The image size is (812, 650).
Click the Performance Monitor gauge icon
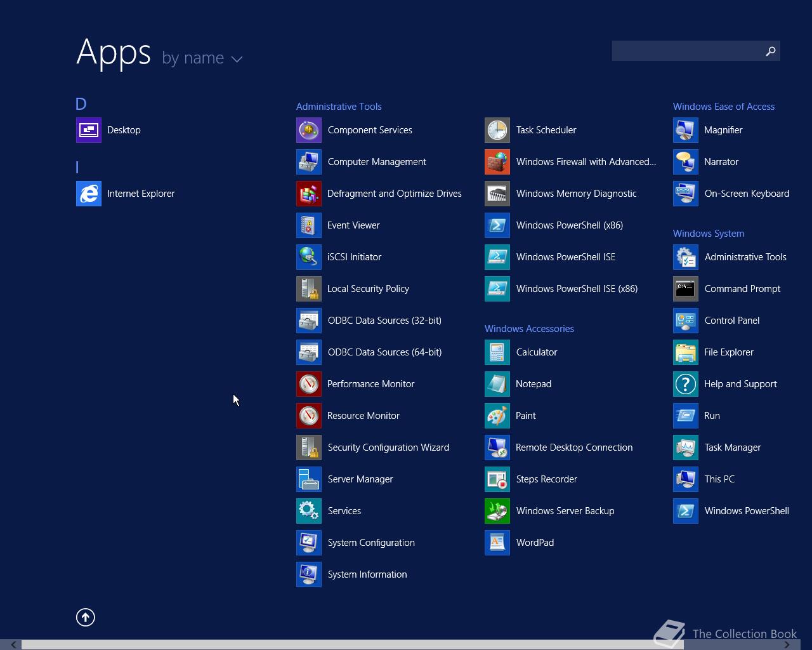pos(309,384)
